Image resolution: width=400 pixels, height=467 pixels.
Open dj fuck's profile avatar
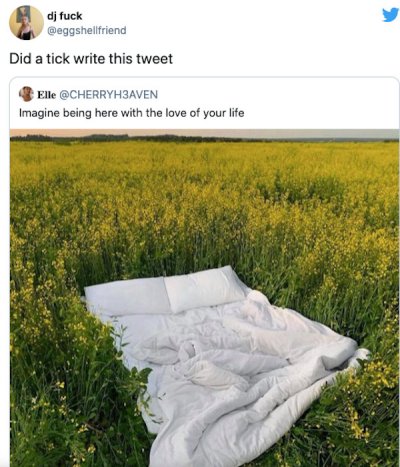26,23
